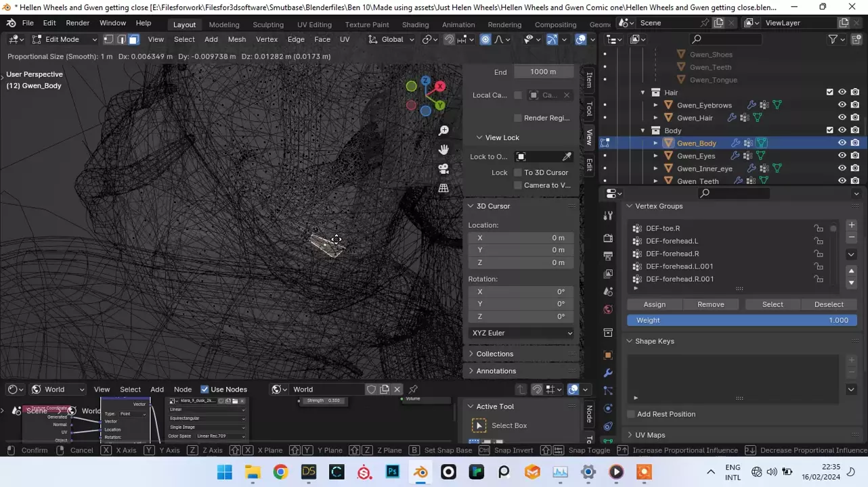Screen dimensions: 868x487
Task: Adjust the Weight slider
Action: tap(741, 321)
